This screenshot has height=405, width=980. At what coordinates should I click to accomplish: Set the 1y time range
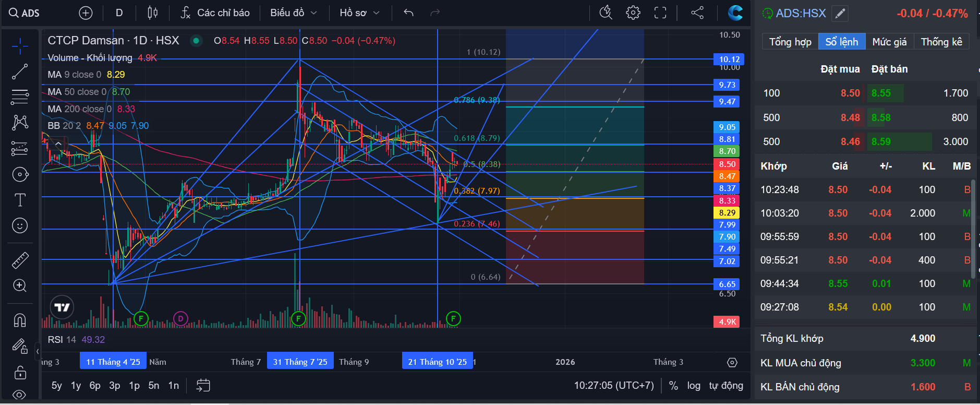pyautogui.click(x=76, y=386)
